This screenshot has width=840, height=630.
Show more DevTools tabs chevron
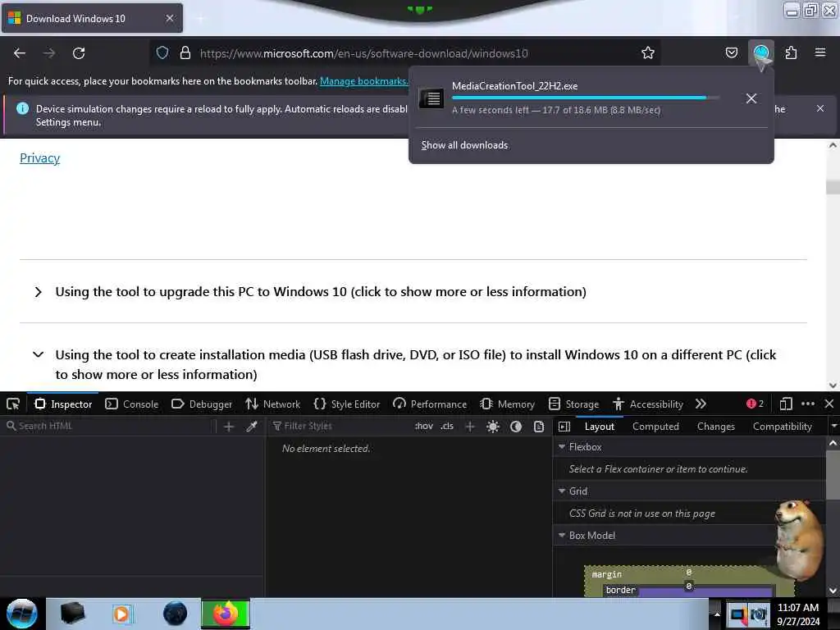(701, 404)
